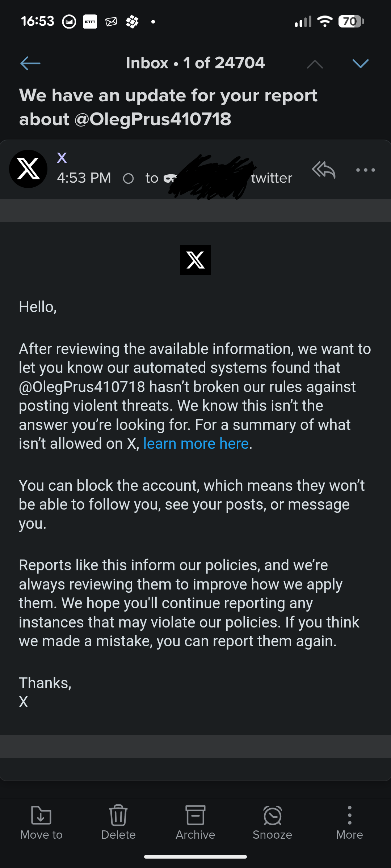The width and height of the screenshot is (391, 868).
Task: Open the three-dot message options menu
Action: (x=365, y=170)
